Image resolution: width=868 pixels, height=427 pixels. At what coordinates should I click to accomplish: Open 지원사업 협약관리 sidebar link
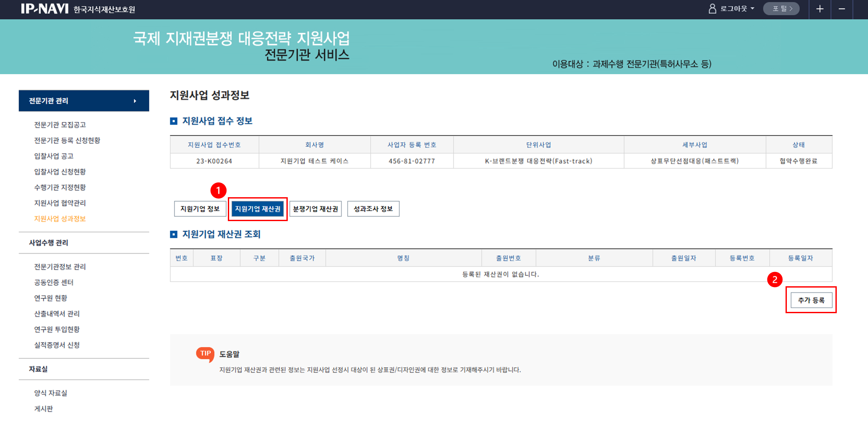(60, 203)
